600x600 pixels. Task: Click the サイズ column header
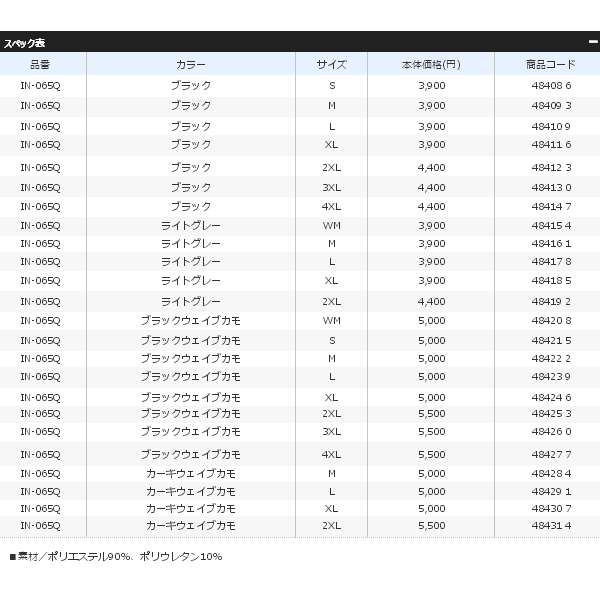click(x=331, y=64)
